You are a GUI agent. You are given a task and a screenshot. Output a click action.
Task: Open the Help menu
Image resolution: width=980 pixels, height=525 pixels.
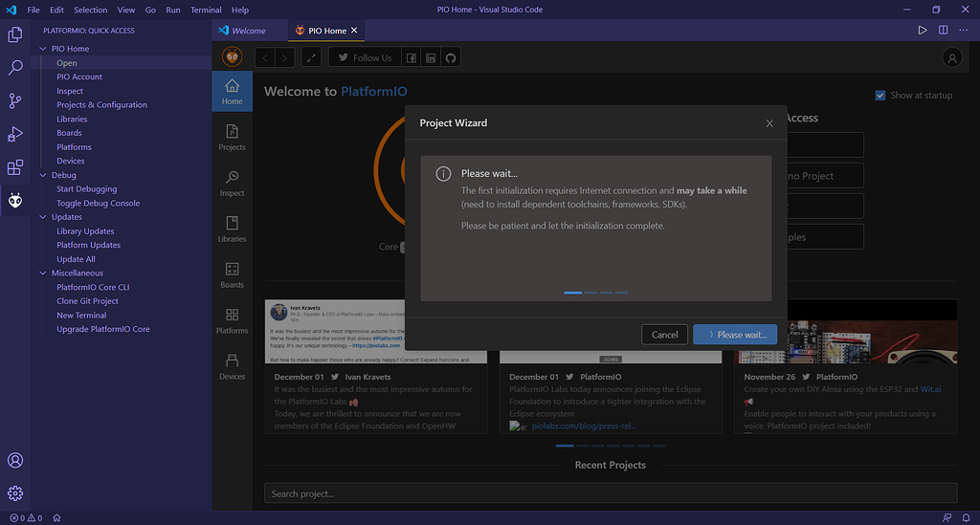[240, 10]
